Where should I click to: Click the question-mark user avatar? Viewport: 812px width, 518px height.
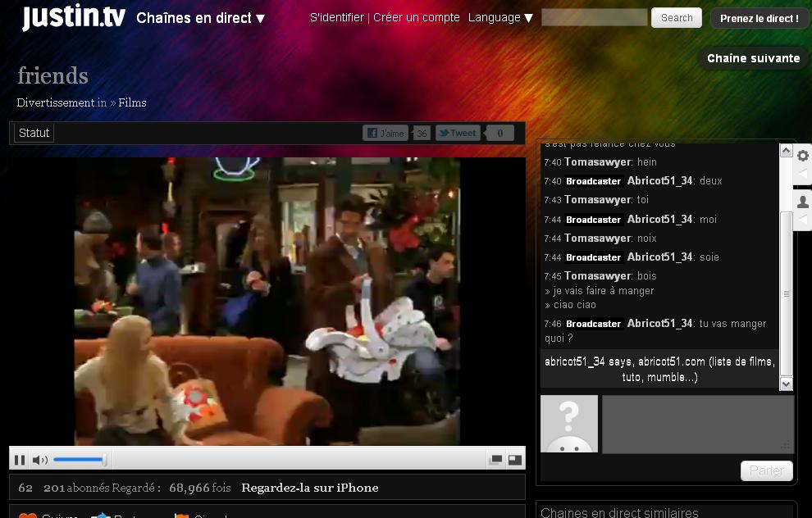pos(569,424)
